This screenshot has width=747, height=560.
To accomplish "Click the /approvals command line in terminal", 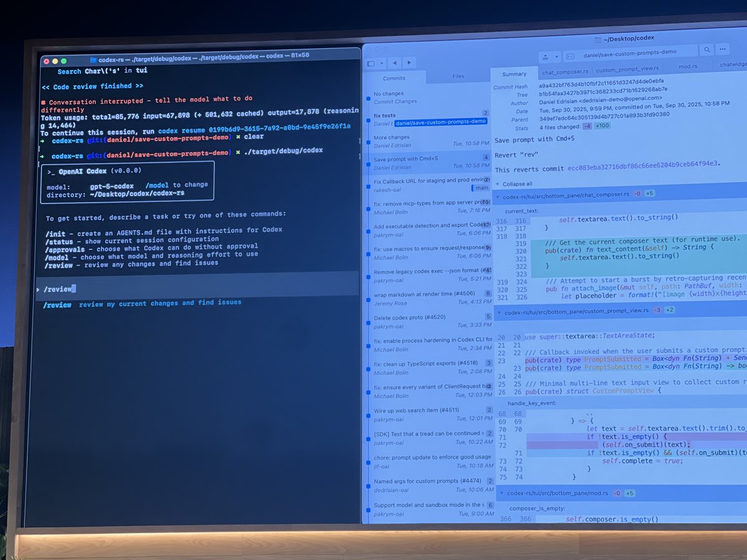I will coord(151,247).
